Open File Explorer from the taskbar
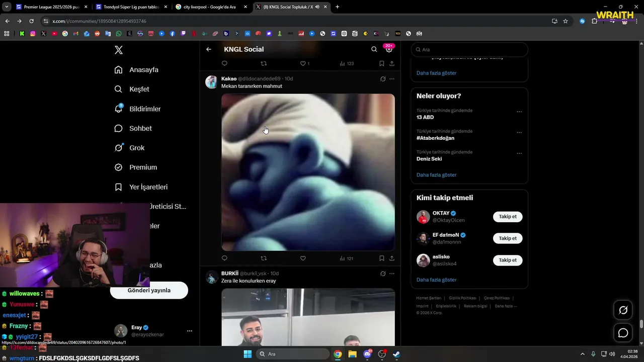The image size is (644, 362). pyautogui.click(x=352, y=354)
